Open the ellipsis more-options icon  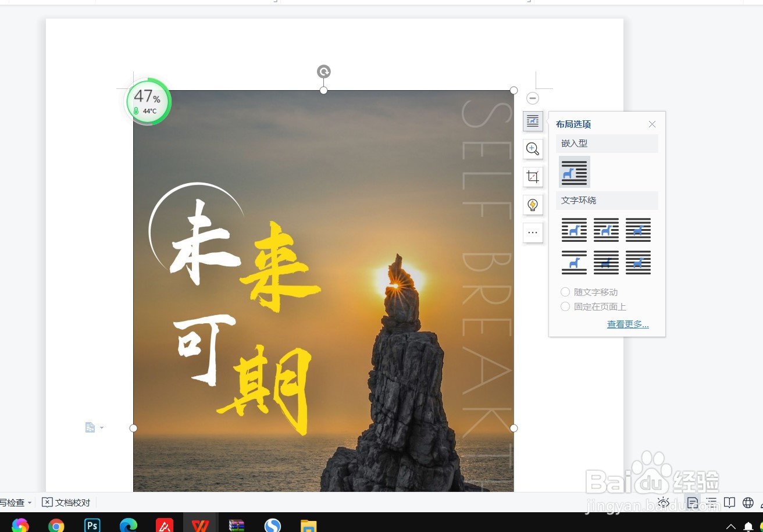point(533,233)
